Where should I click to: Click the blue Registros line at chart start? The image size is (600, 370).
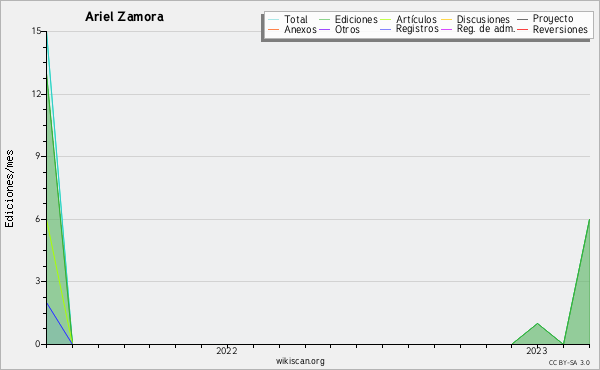[59, 323]
